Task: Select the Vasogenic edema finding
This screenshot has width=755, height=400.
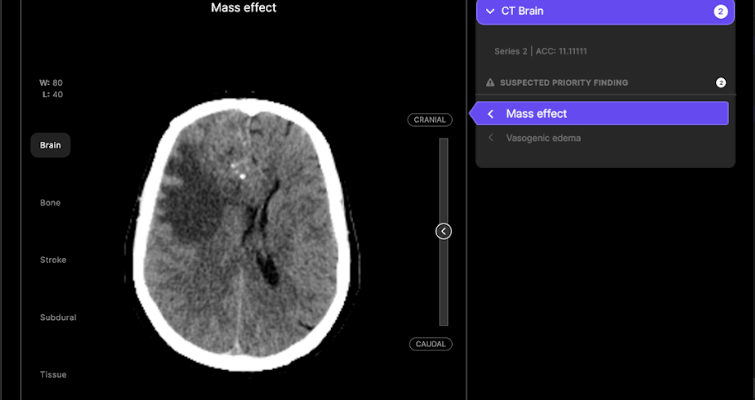Action: tap(543, 138)
